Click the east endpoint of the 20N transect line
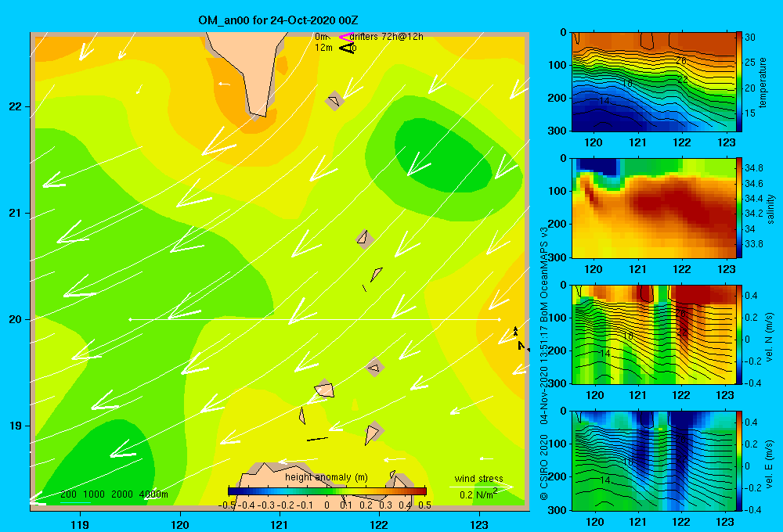The image size is (783, 532). tap(498, 319)
